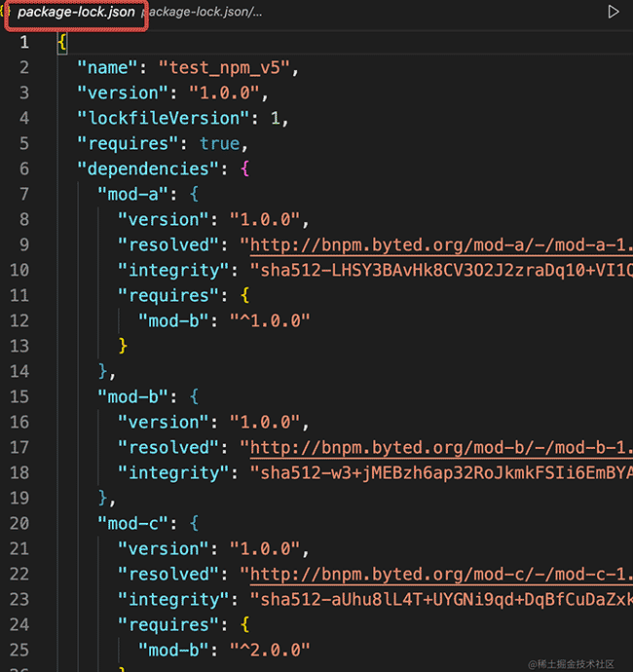Click the package-lock.json/... breadcrumb path

pos(202,12)
